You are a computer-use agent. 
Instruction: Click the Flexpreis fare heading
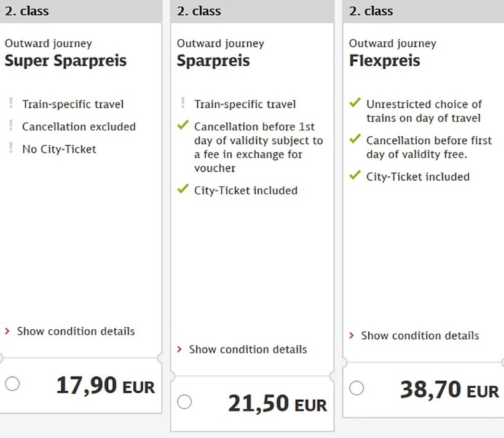click(x=385, y=61)
